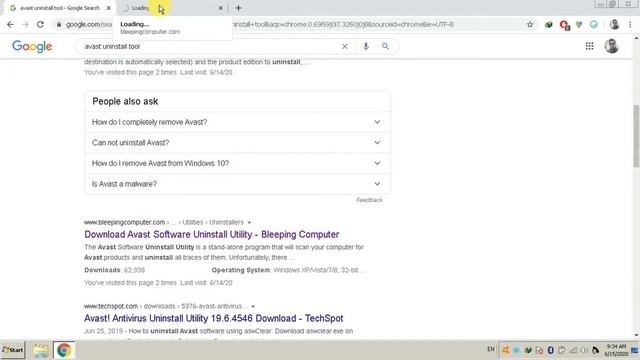Expand "Is Avast a malware?" question
640x360 pixels.
[x=237, y=184]
